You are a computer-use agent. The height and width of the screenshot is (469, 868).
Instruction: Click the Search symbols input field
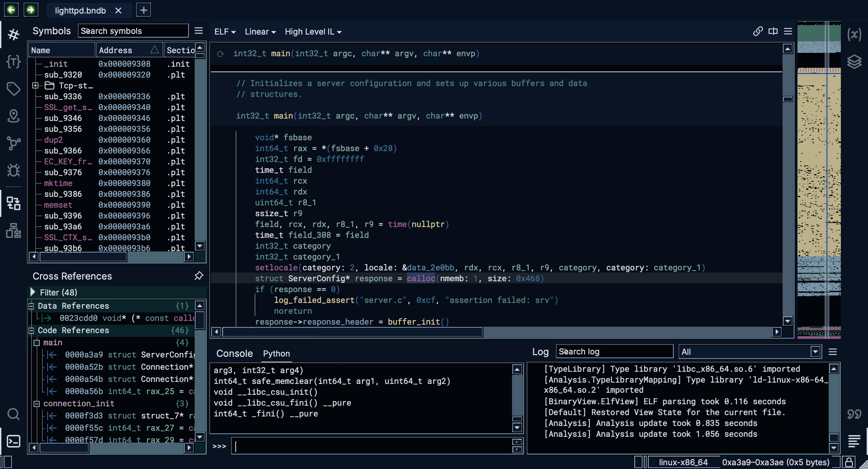pyautogui.click(x=133, y=31)
